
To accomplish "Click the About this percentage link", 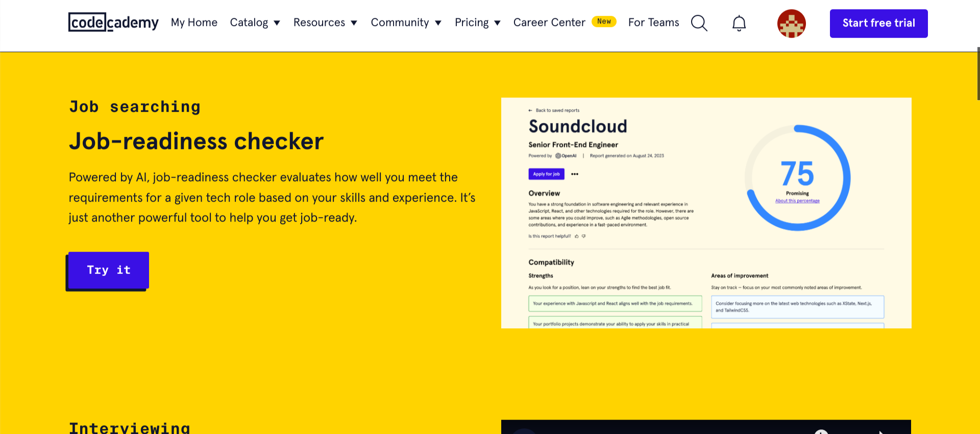I will (797, 201).
